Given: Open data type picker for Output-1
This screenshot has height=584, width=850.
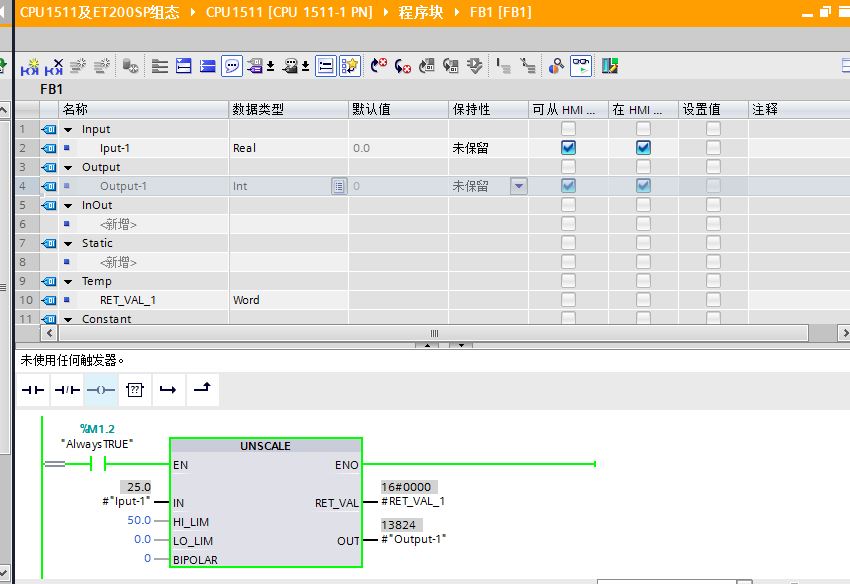Looking at the screenshot, I should point(339,186).
